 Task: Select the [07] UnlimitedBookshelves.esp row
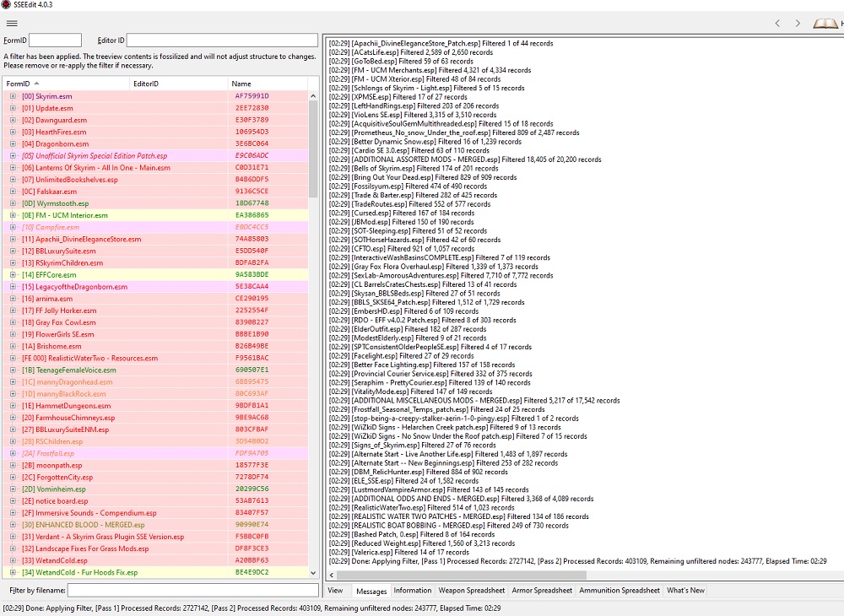pos(155,179)
